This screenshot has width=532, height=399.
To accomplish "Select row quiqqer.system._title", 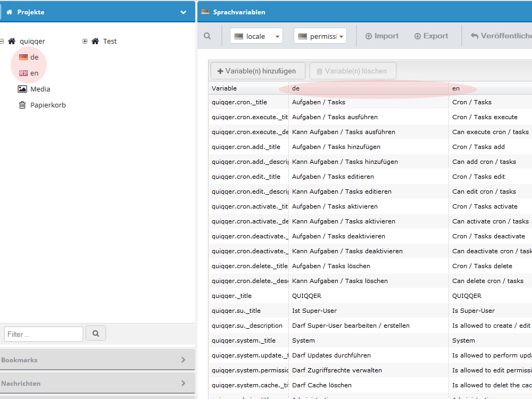I will coord(370,340).
